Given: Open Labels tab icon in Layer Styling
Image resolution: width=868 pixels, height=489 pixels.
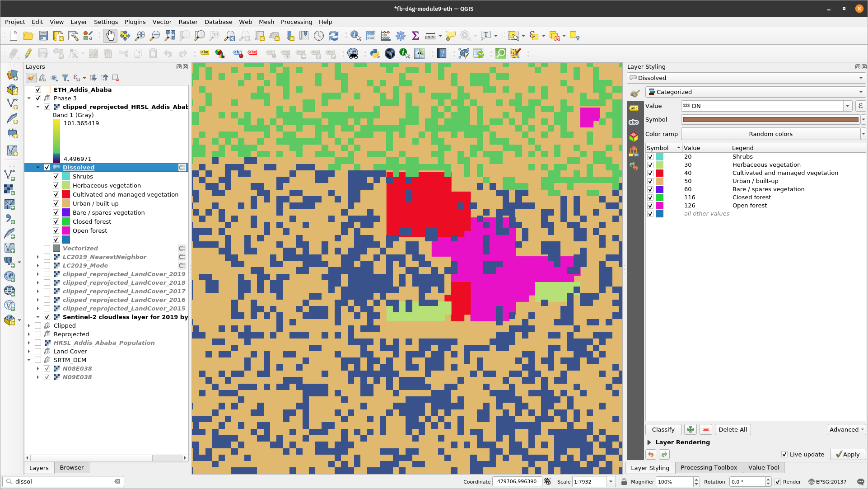Looking at the screenshot, I should pyautogui.click(x=634, y=108).
